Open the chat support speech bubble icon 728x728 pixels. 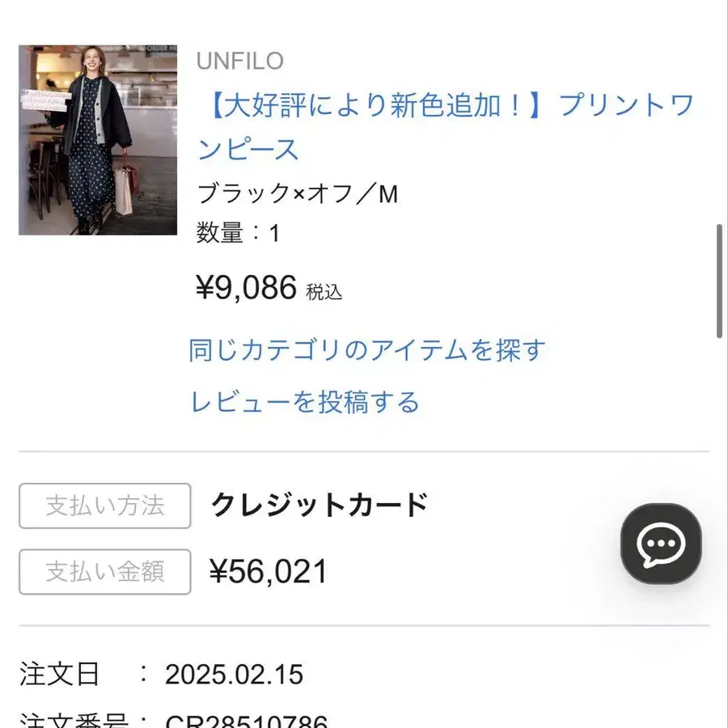[x=661, y=544]
